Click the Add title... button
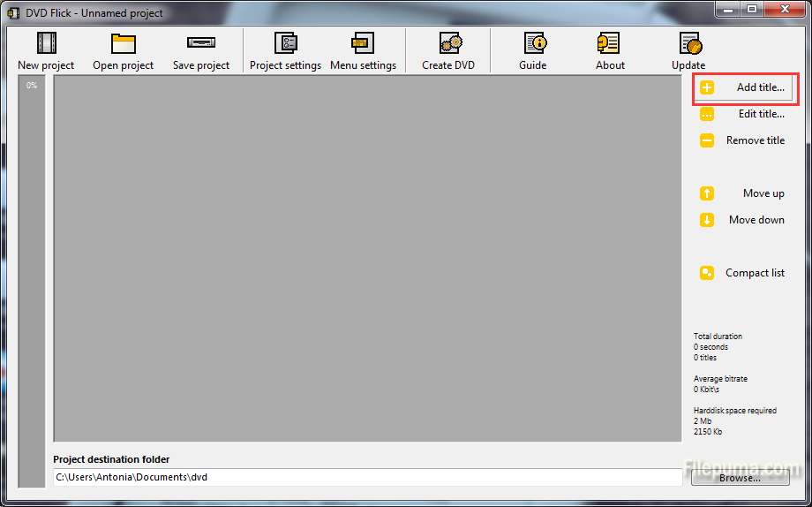Image resolution: width=812 pixels, height=507 pixels. (x=742, y=87)
